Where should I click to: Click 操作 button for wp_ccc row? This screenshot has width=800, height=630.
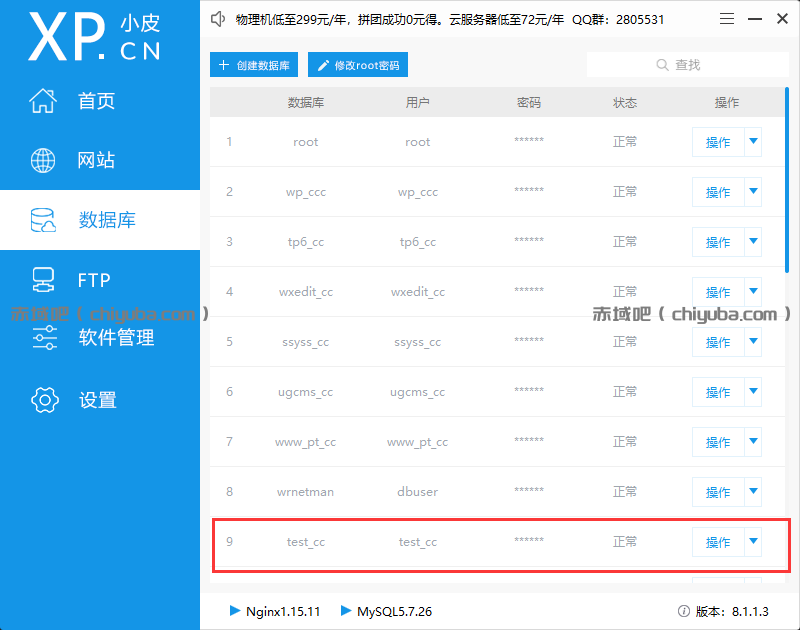tap(718, 192)
